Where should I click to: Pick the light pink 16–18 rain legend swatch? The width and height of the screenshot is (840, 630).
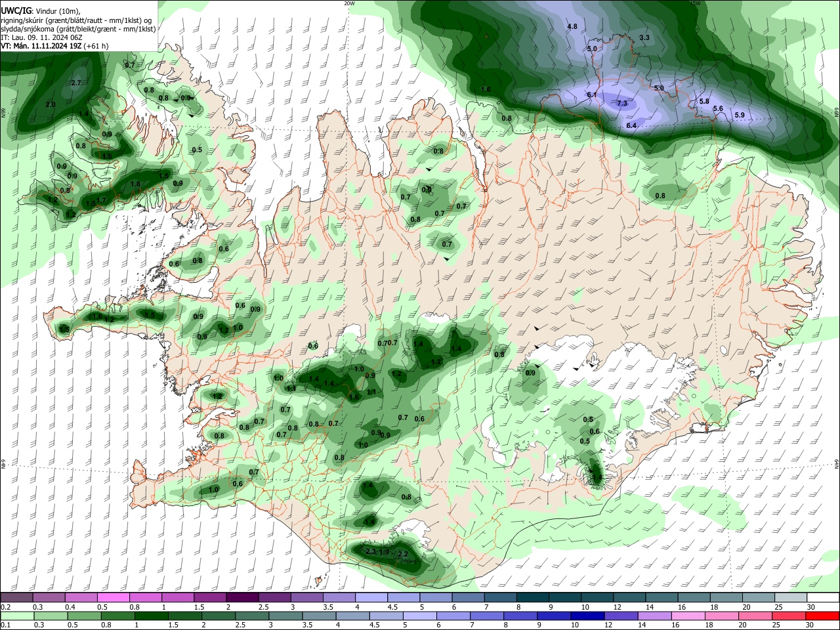coord(689,616)
